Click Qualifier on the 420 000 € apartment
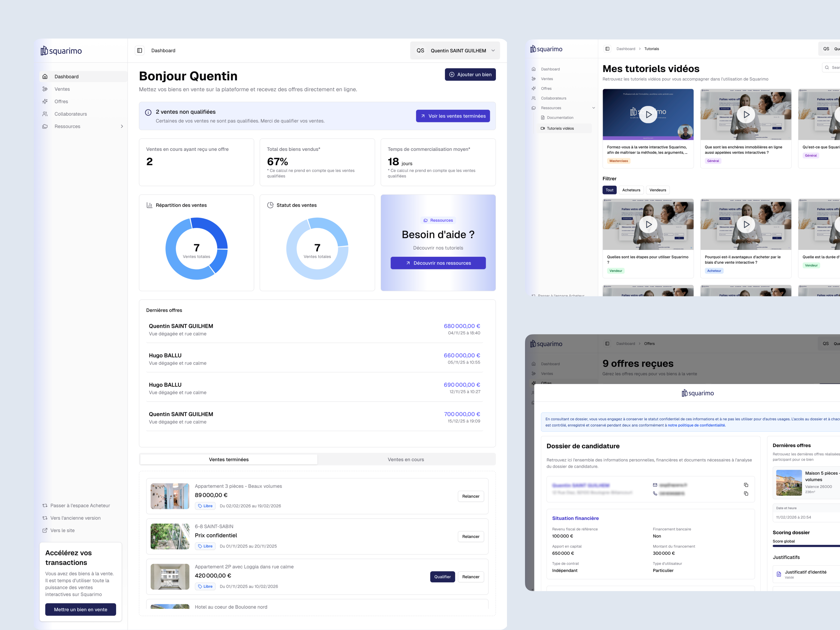Viewport: 840px width, 630px height. (x=442, y=577)
